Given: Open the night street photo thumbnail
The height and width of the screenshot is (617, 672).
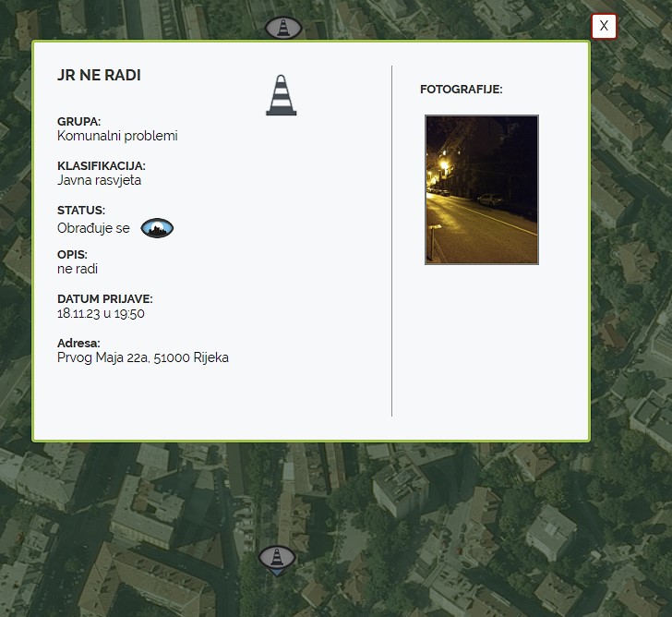Looking at the screenshot, I should (x=481, y=189).
